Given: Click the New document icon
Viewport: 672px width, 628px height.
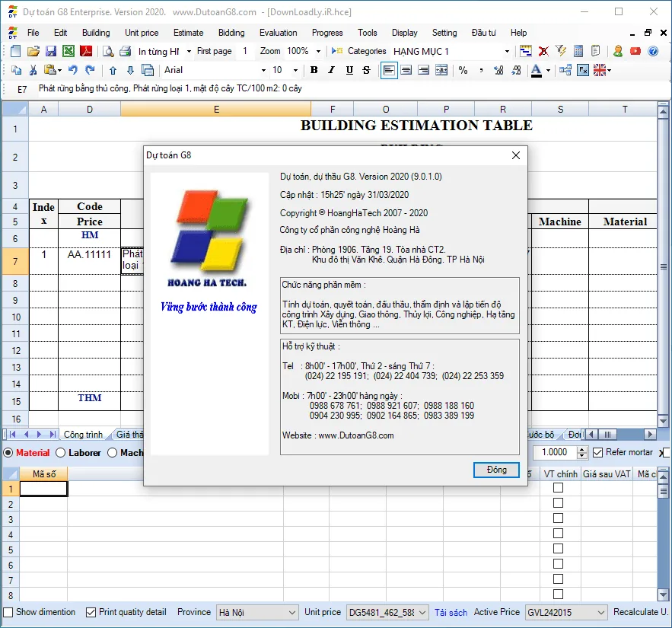Looking at the screenshot, I should [x=15, y=51].
